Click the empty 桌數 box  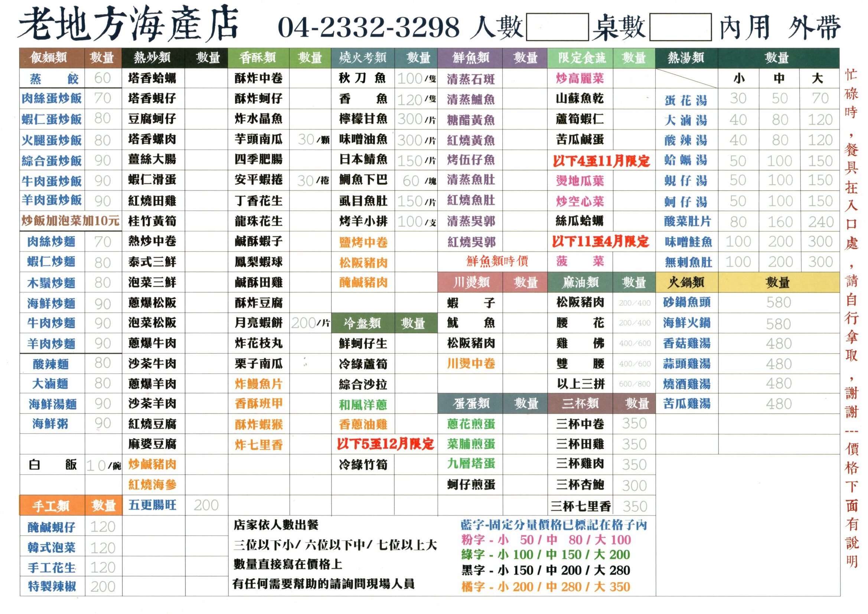(681, 27)
